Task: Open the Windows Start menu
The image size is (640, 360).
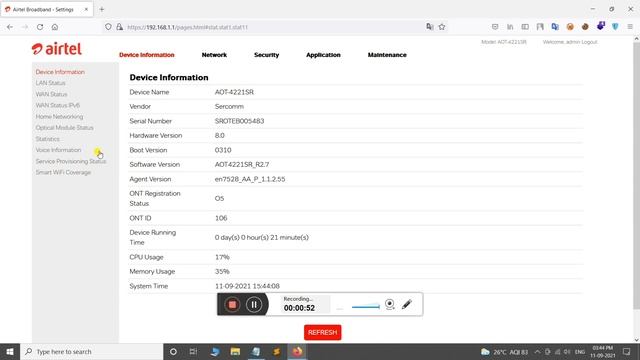Action: 10,351
